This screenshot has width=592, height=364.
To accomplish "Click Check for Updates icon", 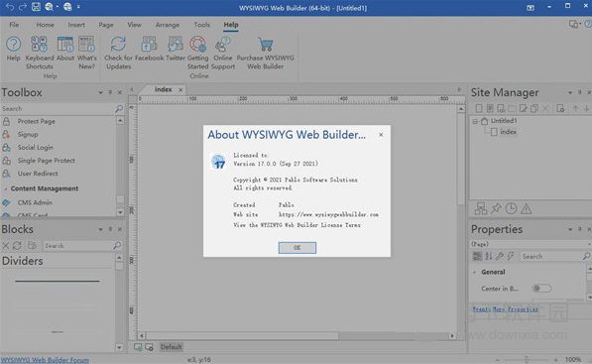I will click(x=118, y=53).
